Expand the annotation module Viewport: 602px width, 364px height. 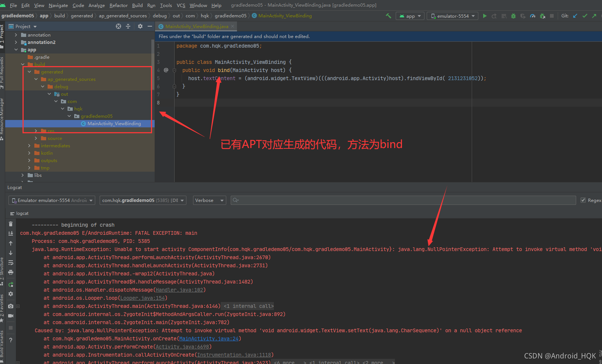tap(16, 35)
